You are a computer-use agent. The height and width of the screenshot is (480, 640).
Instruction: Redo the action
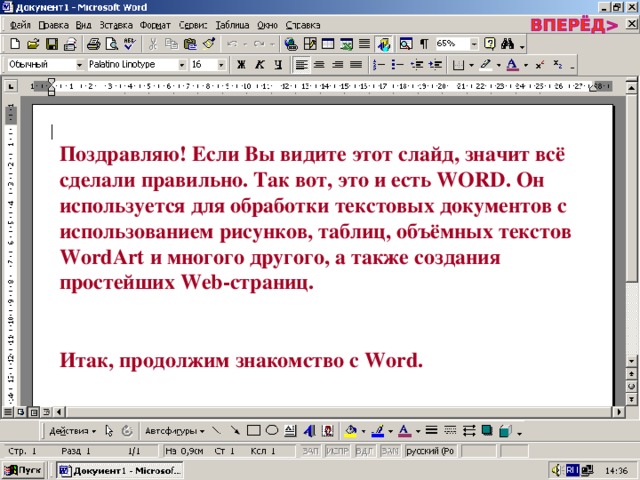coord(259,44)
